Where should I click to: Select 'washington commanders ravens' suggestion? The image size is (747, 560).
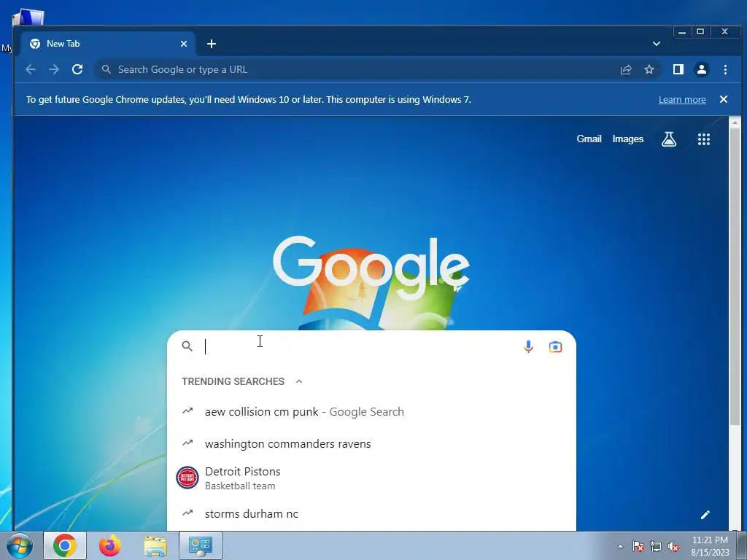click(x=371, y=444)
